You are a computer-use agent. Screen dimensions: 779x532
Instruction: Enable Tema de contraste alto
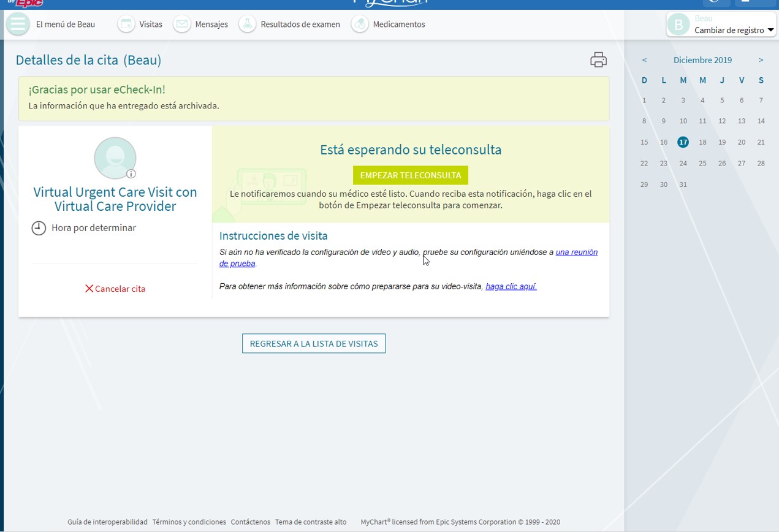pos(311,522)
